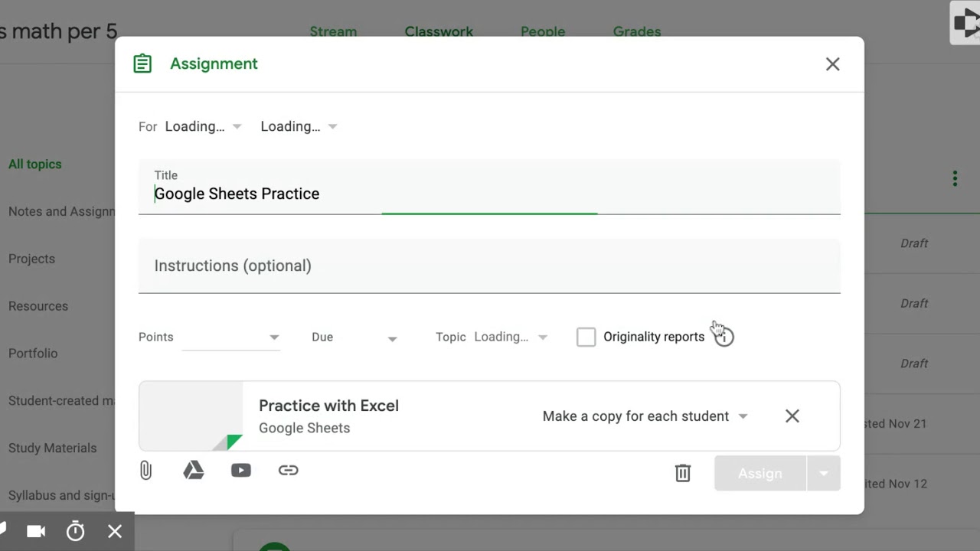Insert a YouTube video icon
980x551 pixels.
pyautogui.click(x=241, y=471)
